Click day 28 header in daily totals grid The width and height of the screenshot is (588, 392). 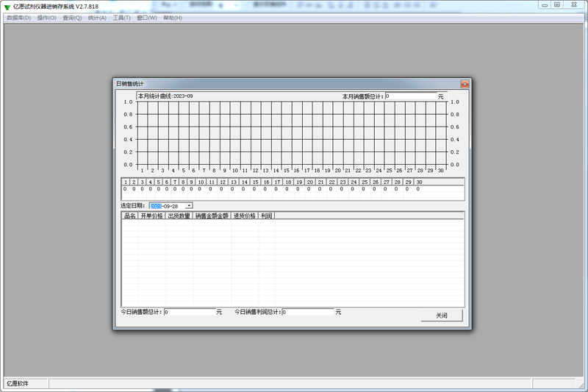point(398,182)
